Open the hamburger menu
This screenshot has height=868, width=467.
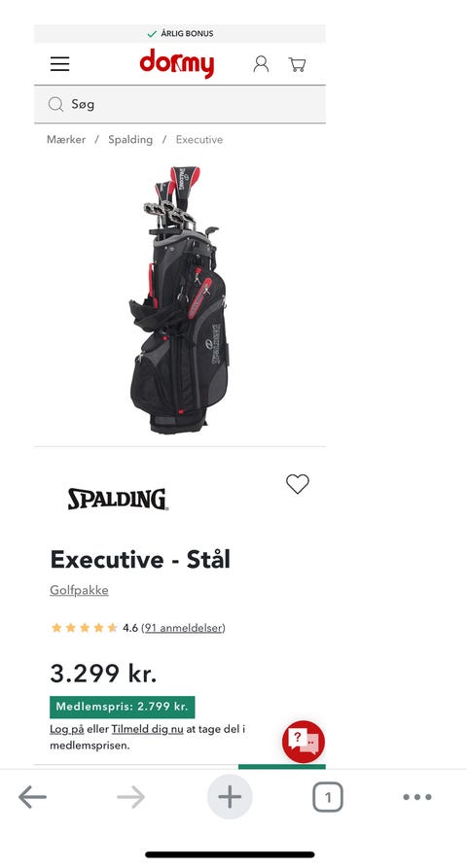pyautogui.click(x=59, y=64)
